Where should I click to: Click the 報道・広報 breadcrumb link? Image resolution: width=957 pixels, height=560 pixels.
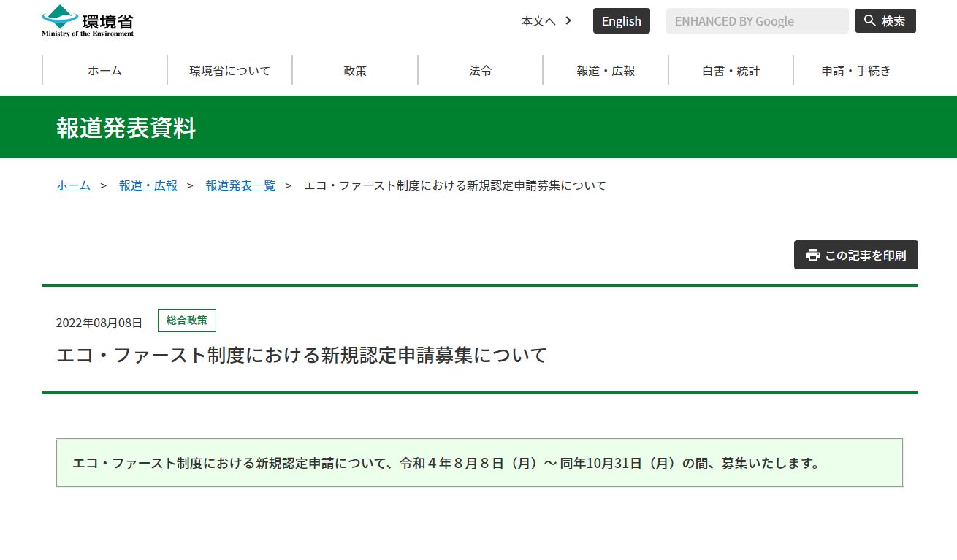[x=148, y=185]
